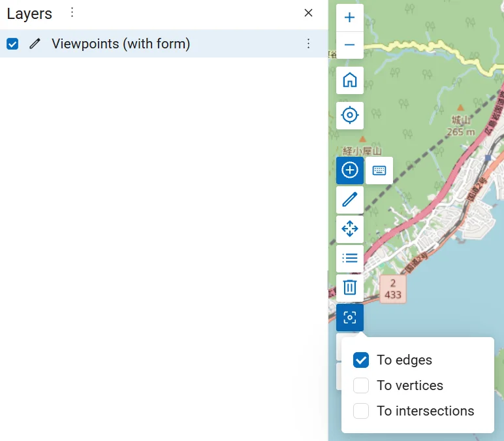Screen dimensions: 504x441
Task: Go to the home map extent
Action: point(350,80)
